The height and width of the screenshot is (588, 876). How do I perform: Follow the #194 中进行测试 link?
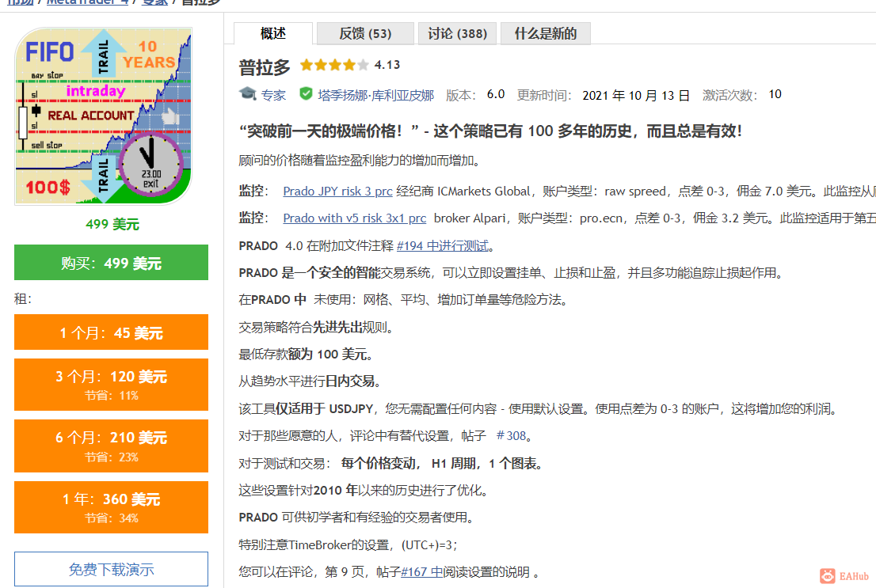tap(443, 245)
